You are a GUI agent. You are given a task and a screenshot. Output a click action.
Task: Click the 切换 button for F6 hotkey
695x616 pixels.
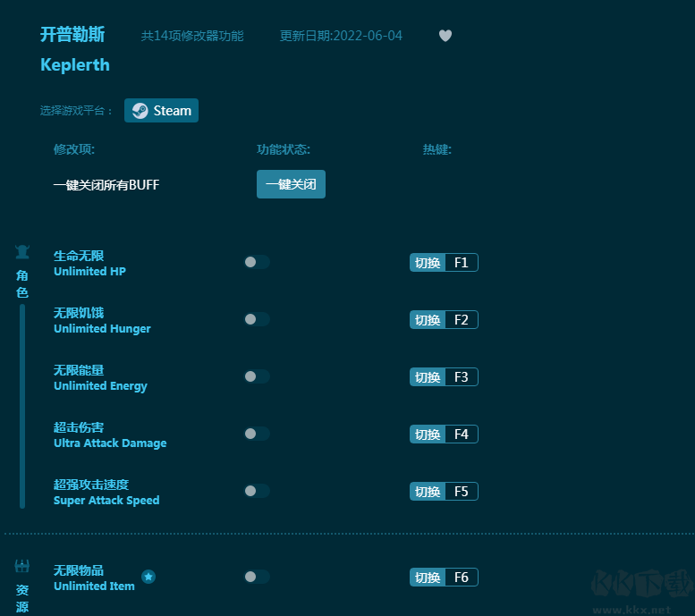tap(428, 577)
